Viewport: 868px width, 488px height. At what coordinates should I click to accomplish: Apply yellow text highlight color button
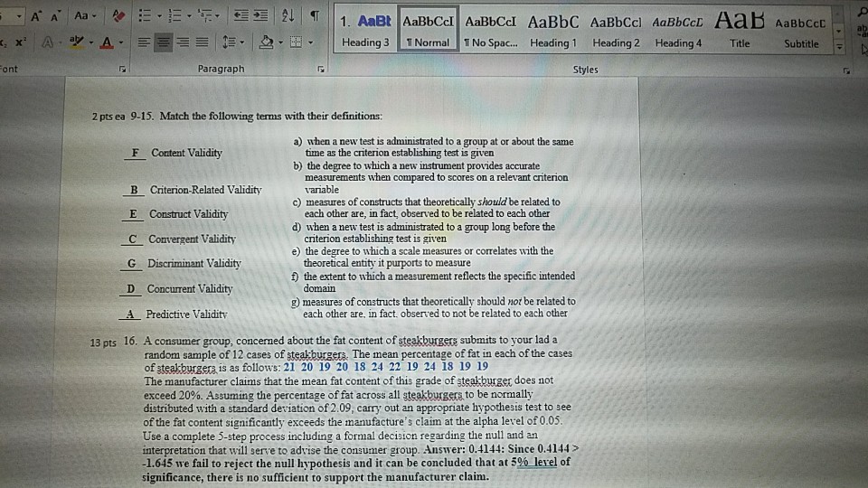pos(76,42)
